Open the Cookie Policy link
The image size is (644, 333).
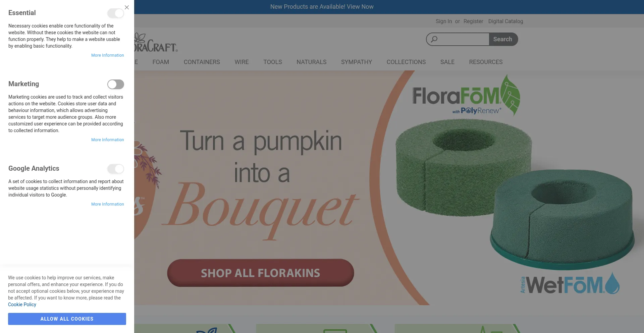point(22,304)
